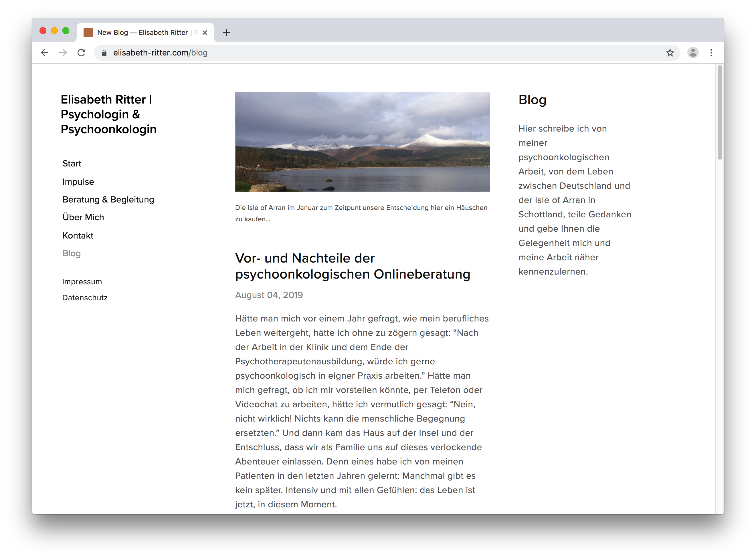Viewport: 756px width, 560px height.
Task: Click the forward navigation arrow
Action: pos(64,52)
